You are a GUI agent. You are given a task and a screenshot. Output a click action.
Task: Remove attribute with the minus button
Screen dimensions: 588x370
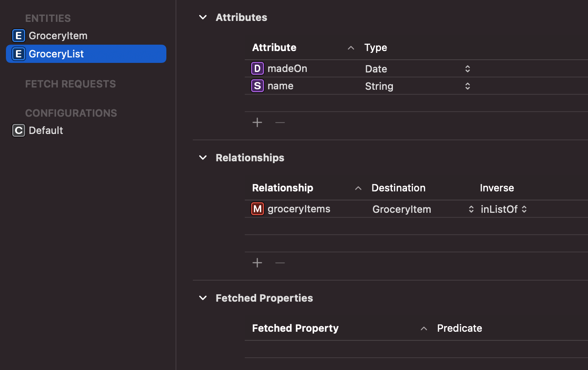tap(280, 123)
